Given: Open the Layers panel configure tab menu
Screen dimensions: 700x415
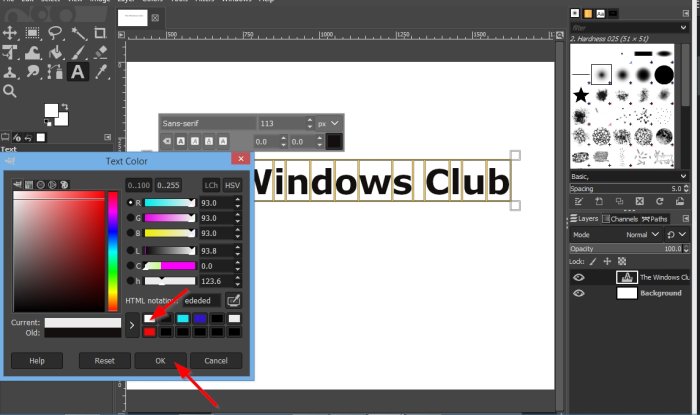Looking at the screenshot, I should (686, 218).
